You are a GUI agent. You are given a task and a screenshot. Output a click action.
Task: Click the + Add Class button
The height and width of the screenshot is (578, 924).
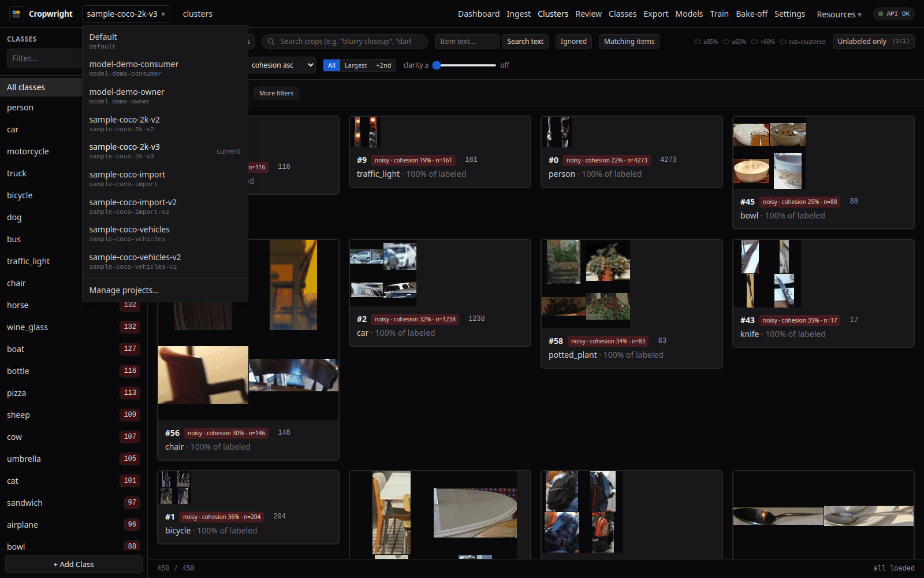73,564
